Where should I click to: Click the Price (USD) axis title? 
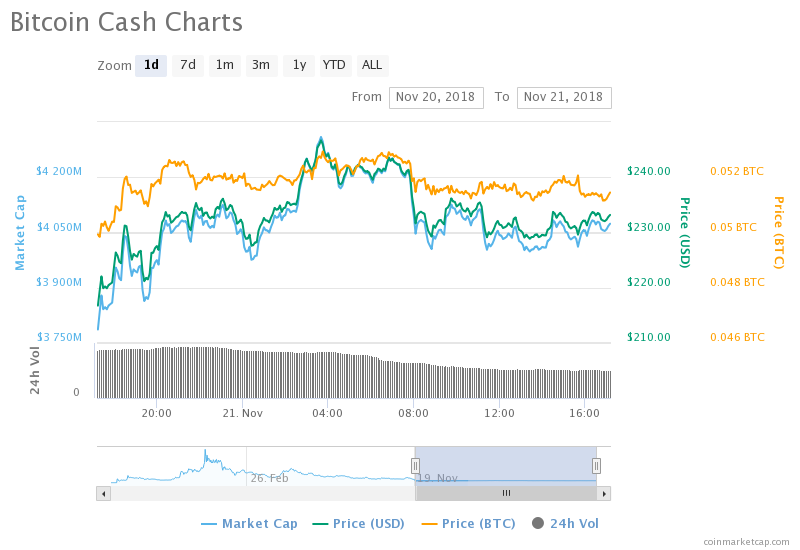(x=685, y=233)
